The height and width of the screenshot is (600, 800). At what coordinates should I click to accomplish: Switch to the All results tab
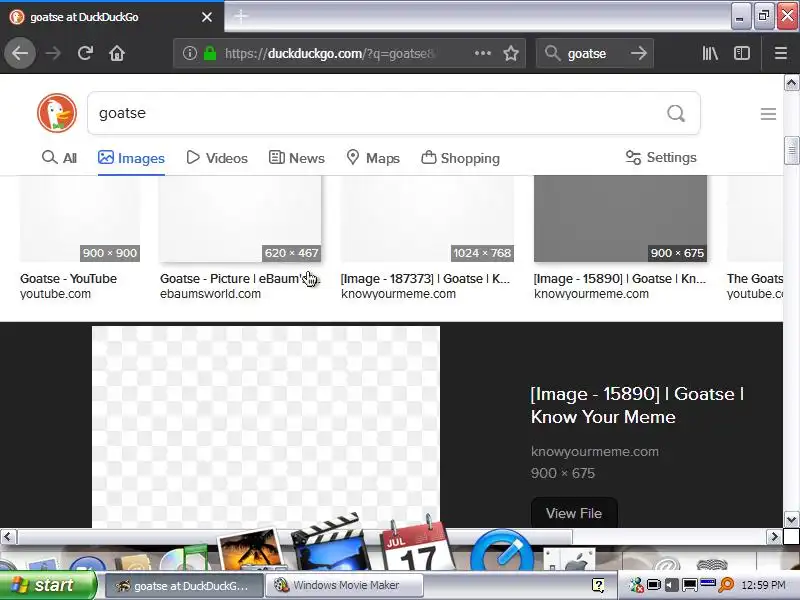pyautogui.click(x=59, y=158)
